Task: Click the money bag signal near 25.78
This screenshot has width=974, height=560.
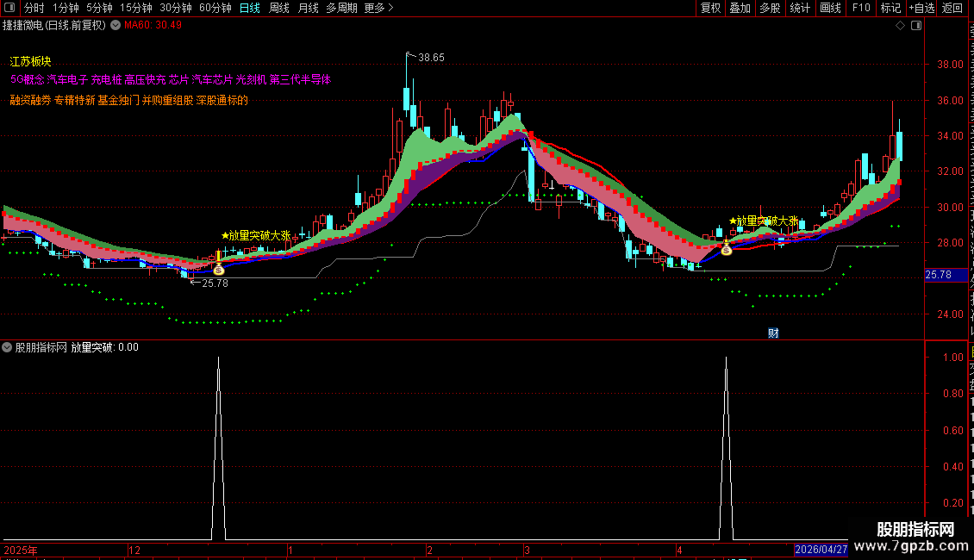Action: point(219,270)
